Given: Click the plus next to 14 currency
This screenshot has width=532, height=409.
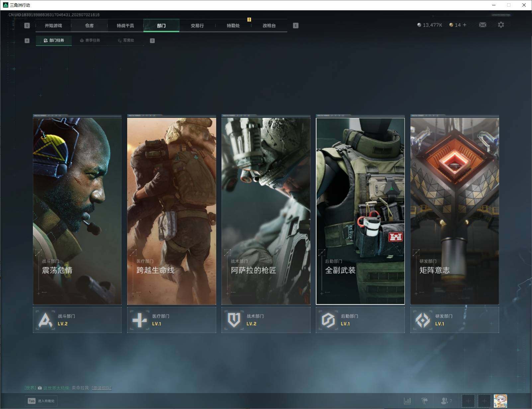Looking at the screenshot, I should click(x=465, y=25).
